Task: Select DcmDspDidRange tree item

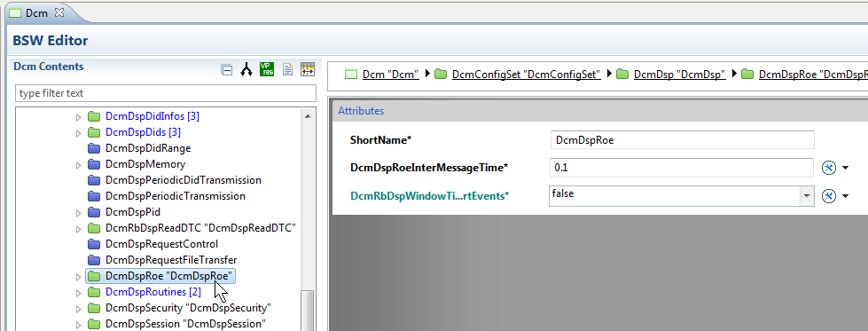Action: [148, 148]
